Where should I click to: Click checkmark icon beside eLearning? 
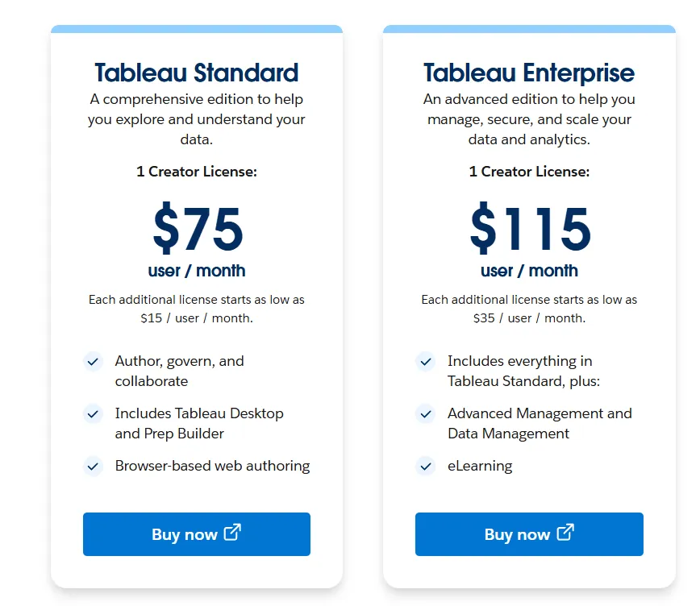[x=425, y=466]
